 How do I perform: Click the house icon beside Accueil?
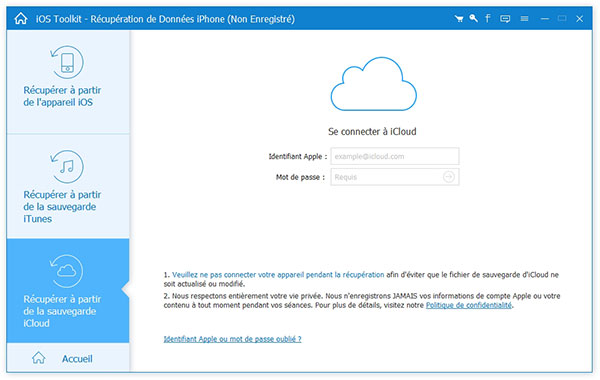coord(39,358)
